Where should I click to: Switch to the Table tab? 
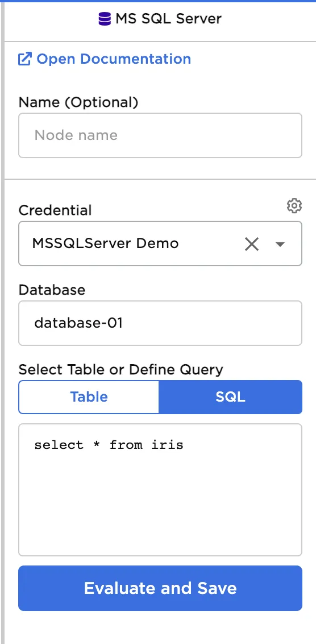[x=89, y=397]
